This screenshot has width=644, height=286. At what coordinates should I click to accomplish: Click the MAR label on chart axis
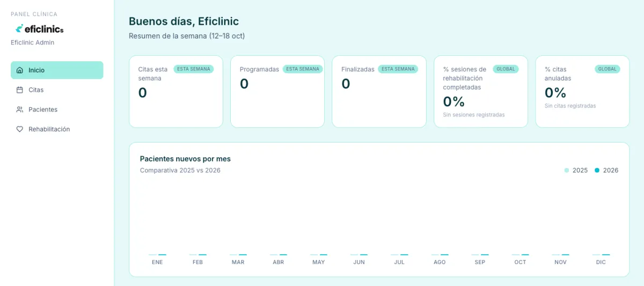(x=238, y=262)
